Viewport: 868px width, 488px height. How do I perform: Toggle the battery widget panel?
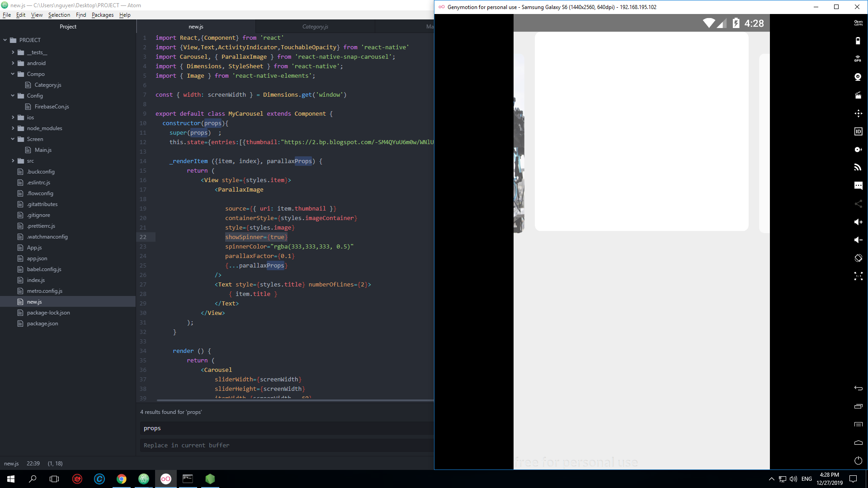coord(858,41)
